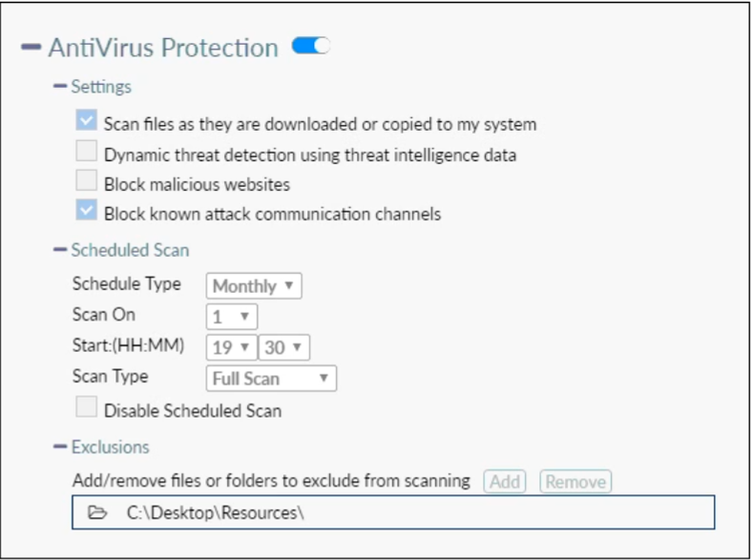Image resolution: width=751 pixels, height=560 pixels.
Task: Click the Remove exclusion button
Action: (x=575, y=482)
